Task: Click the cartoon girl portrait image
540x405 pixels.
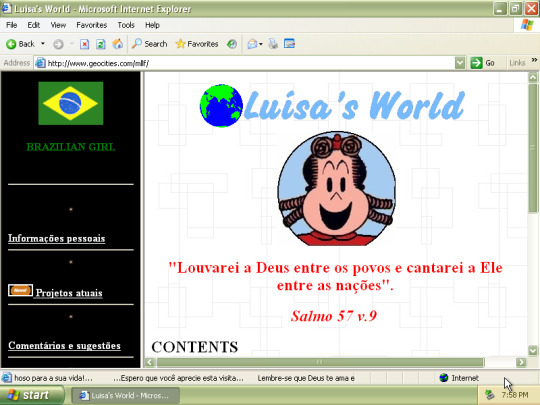Action: click(336, 188)
